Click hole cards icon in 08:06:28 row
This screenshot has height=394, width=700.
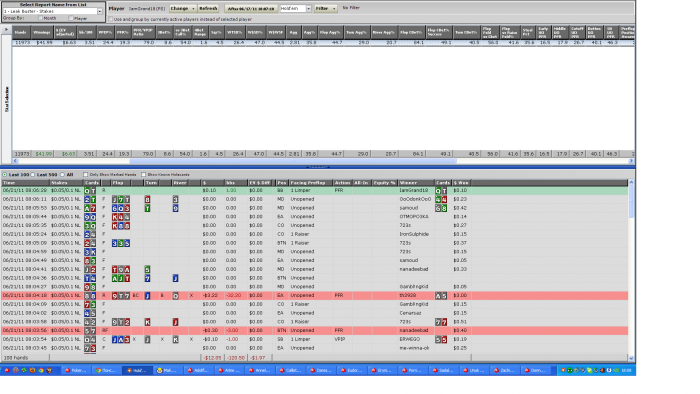click(x=90, y=191)
